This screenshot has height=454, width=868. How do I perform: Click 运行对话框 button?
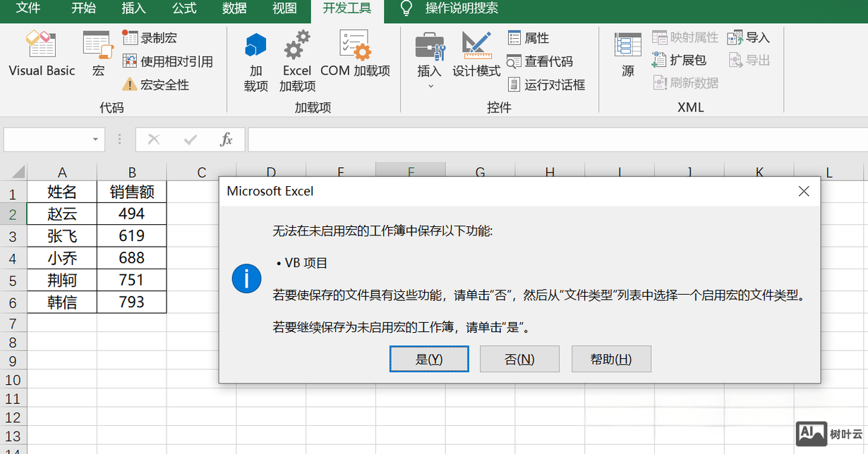click(547, 85)
